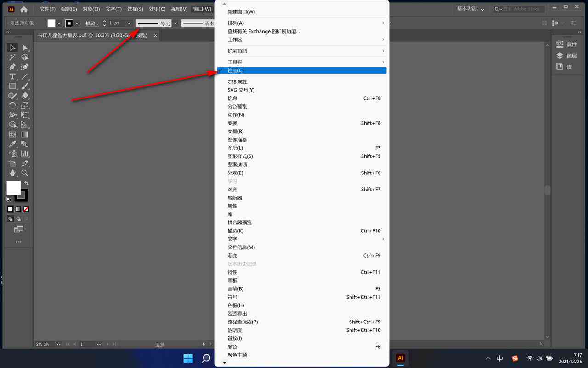Select the Eyedropper tool
588x368 pixels.
[12, 144]
